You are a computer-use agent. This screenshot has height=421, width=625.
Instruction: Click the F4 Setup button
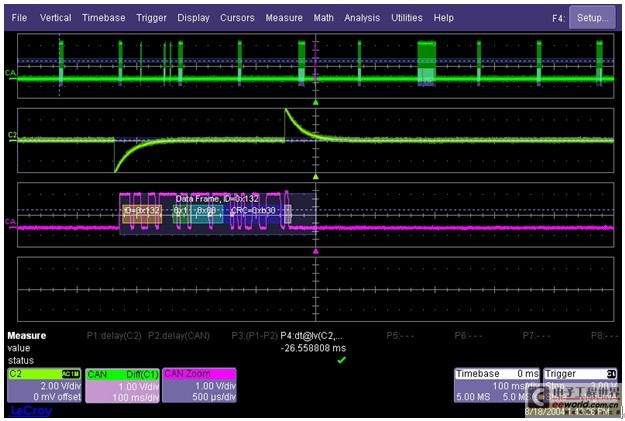click(x=592, y=18)
